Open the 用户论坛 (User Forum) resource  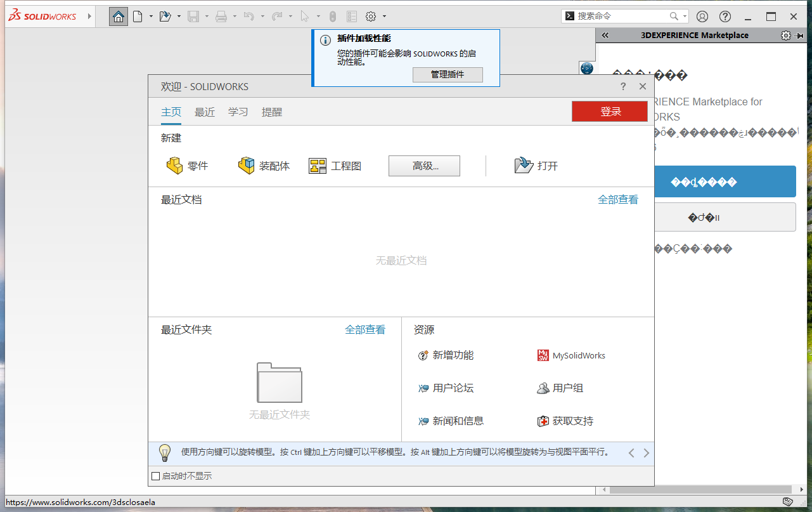point(454,388)
